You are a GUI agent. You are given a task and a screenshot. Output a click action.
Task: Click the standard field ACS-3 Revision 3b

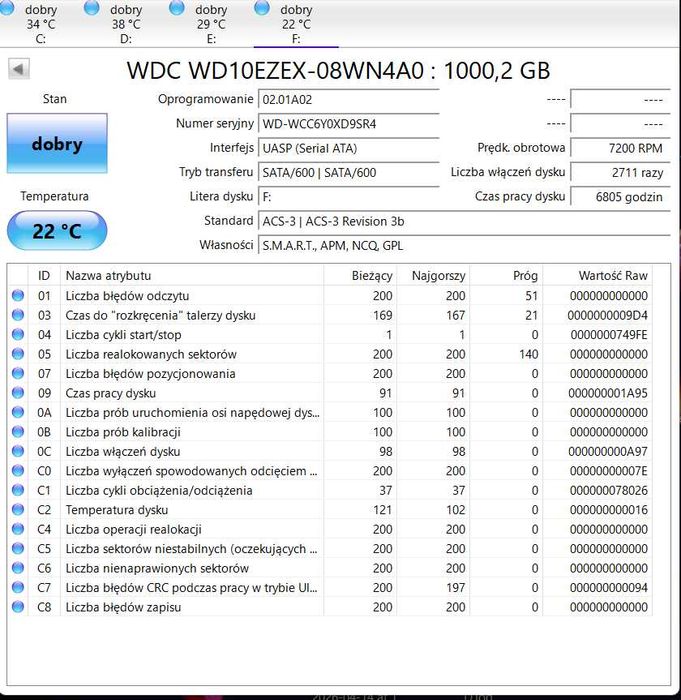click(464, 221)
